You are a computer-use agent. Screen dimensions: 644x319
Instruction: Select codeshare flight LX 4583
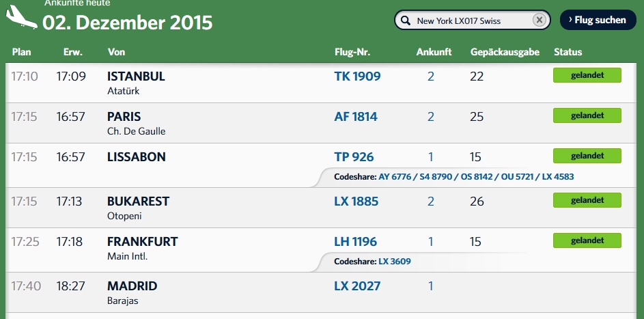[557, 177]
